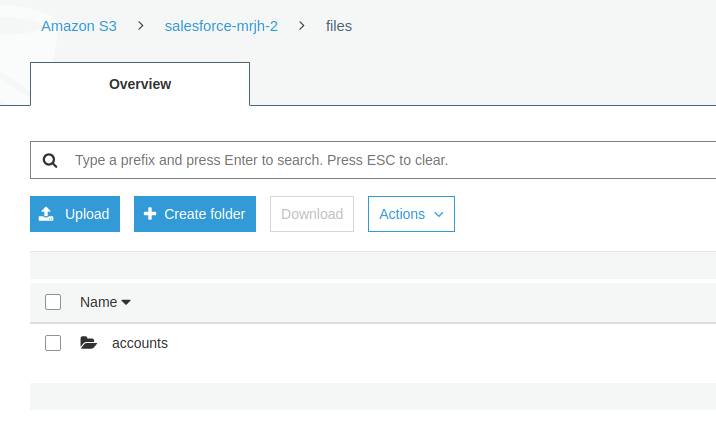Click the upload arrow icon

click(46, 214)
